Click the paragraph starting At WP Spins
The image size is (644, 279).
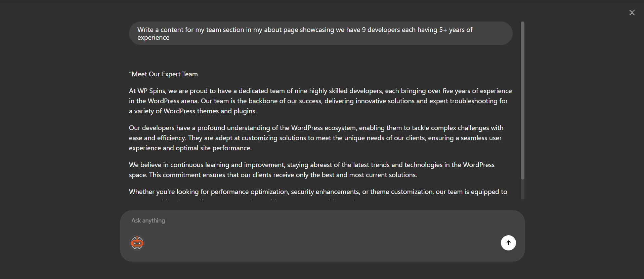[320, 101]
